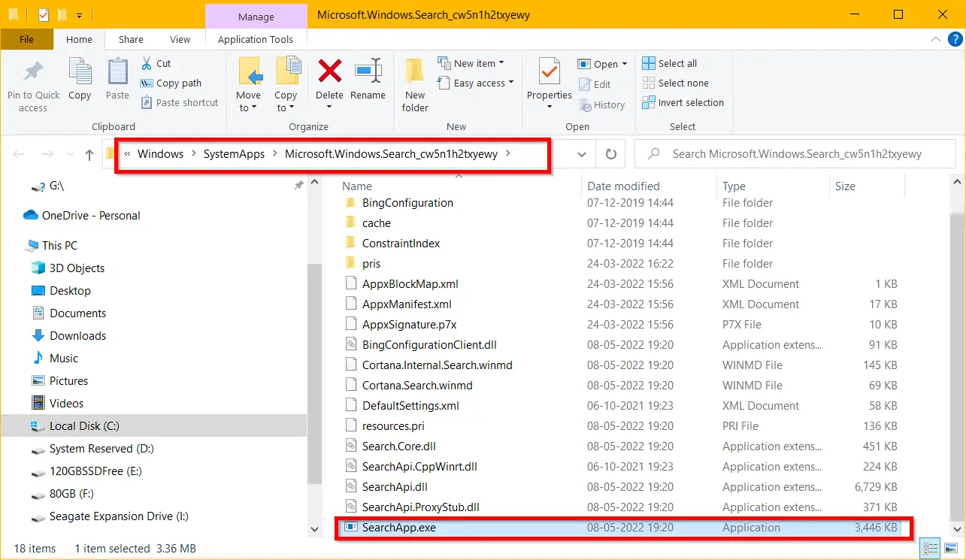
Task: Click the Back navigation arrow
Action: (x=19, y=154)
